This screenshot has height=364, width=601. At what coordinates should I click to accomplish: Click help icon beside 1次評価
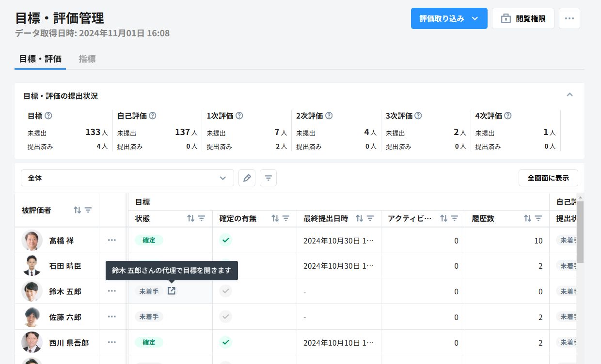click(x=239, y=116)
